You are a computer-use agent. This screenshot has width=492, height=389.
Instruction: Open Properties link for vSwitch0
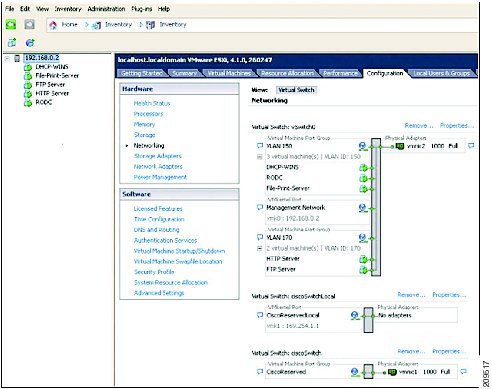[457, 126]
